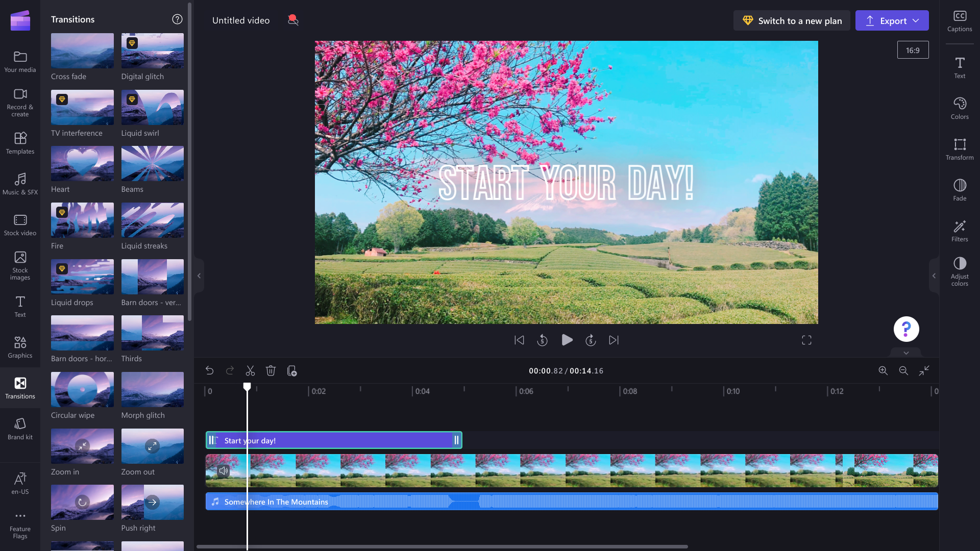The height and width of the screenshot is (551, 980).
Task: Click the timeline horizontal scrollbar
Action: [442, 546]
